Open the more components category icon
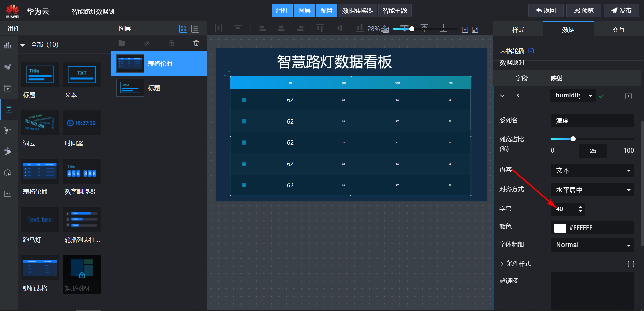This screenshot has width=644, height=311. coord(8,194)
